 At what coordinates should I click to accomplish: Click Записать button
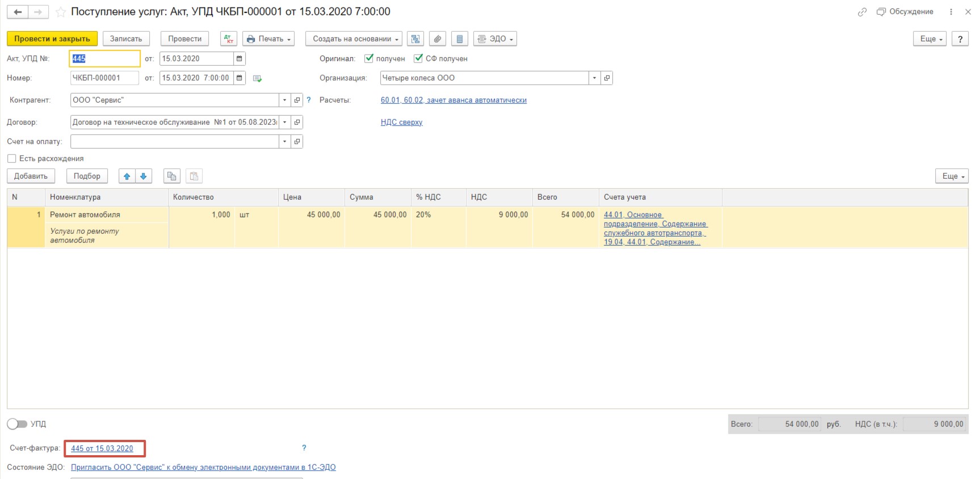click(126, 39)
